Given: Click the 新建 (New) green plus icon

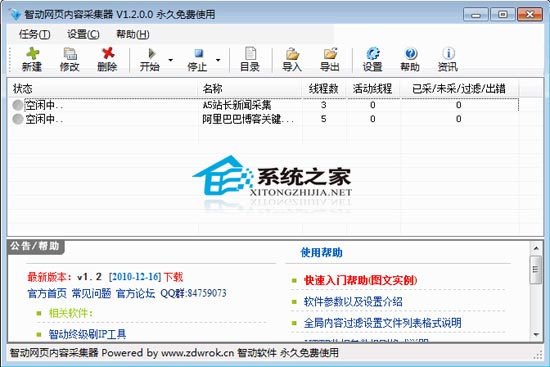Looking at the screenshot, I should [32, 53].
